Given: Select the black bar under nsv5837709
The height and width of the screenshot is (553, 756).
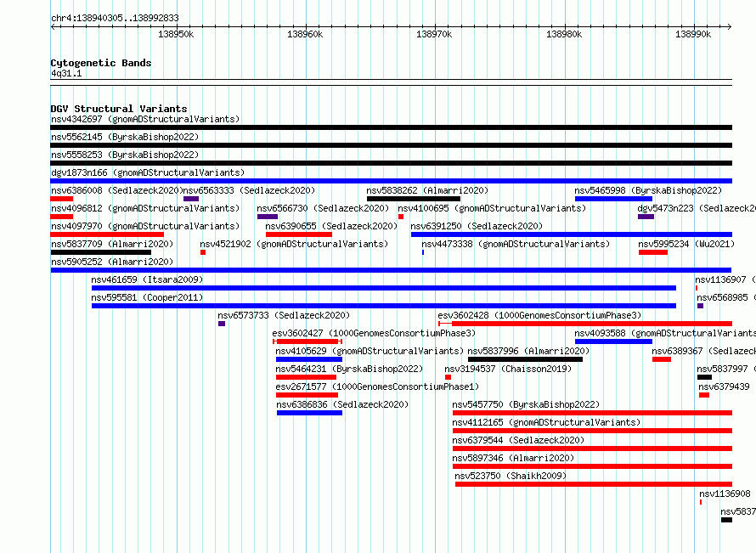Looking at the screenshot, I should pos(101,252).
